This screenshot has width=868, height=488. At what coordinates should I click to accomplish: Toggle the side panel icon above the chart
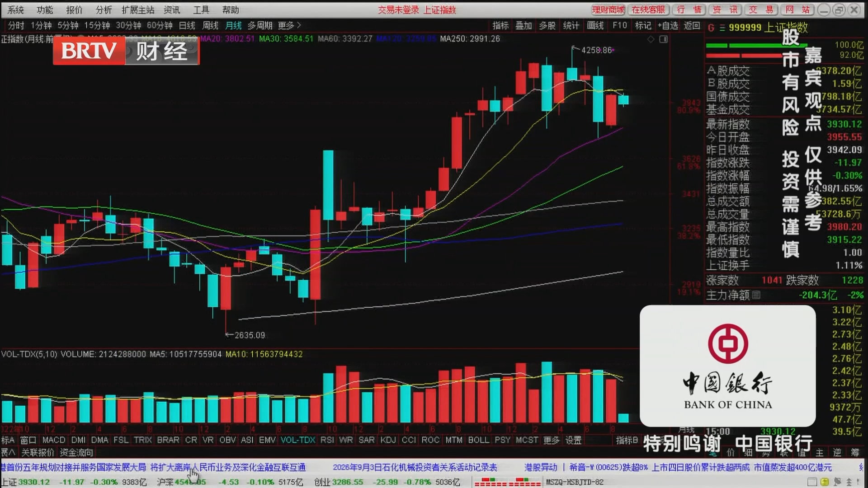[x=663, y=39]
